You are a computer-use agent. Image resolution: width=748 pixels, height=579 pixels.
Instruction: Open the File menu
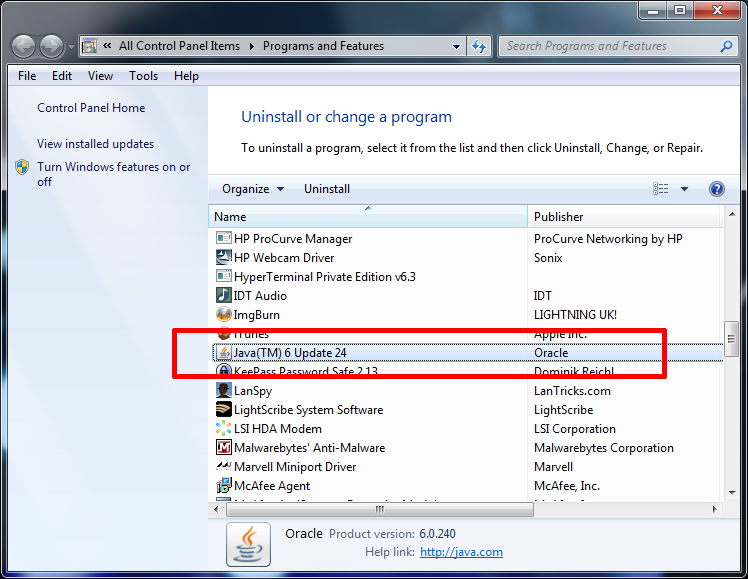click(27, 76)
